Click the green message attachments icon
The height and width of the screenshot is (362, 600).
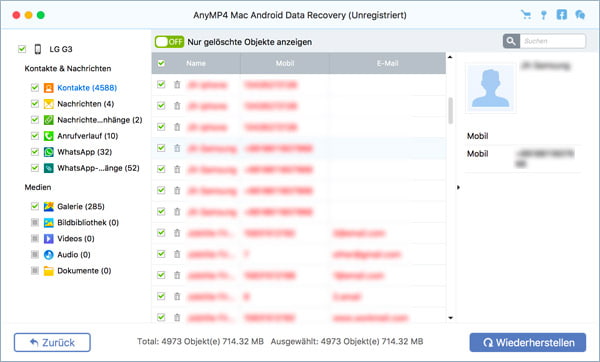tap(49, 120)
